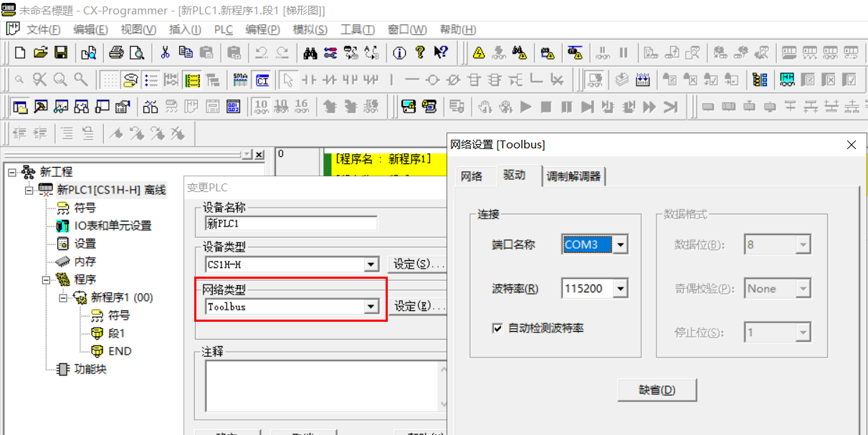Click the Cut scissors icon
The width and height of the screenshot is (868, 435).
[x=165, y=52]
